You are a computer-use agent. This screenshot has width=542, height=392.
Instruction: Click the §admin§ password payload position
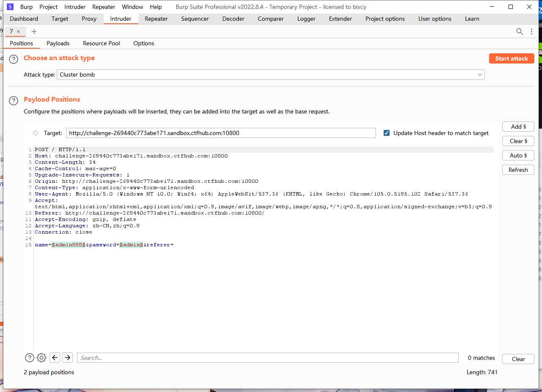(131, 245)
